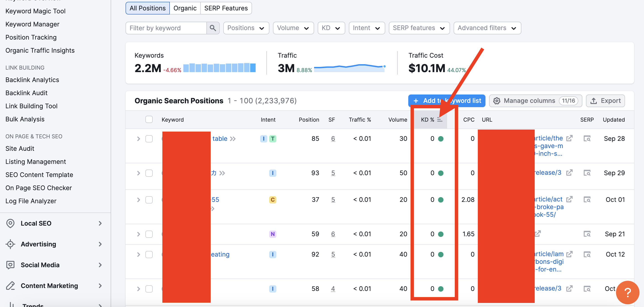Open external link icon in Sep 21 row
Image resolution: width=644 pixels, height=307 pixels.
tap(538, 234)
